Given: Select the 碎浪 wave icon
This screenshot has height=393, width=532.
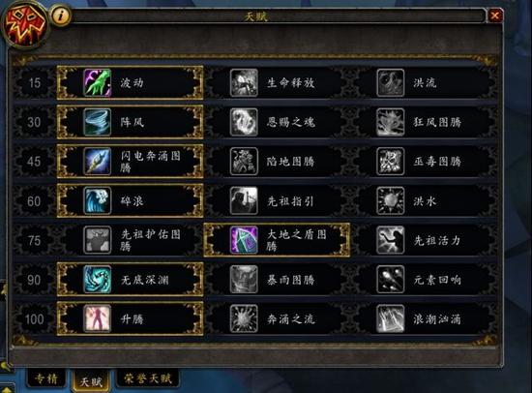Looking at the screenshot, I should click(x=98, y=200).
